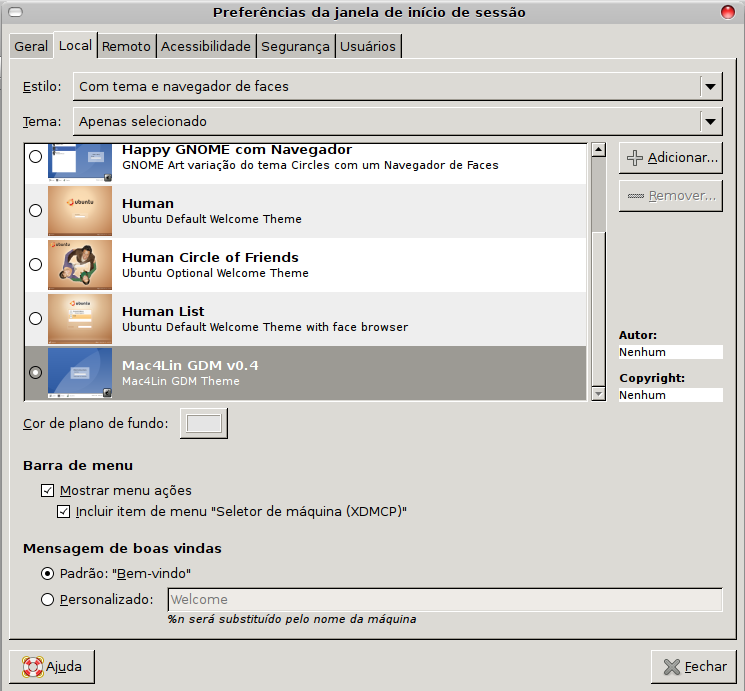Screen dimensions: 745x691
Task: Click the theme list scroll up arrow
Action: pyautogui.click(x=599, y=150)
